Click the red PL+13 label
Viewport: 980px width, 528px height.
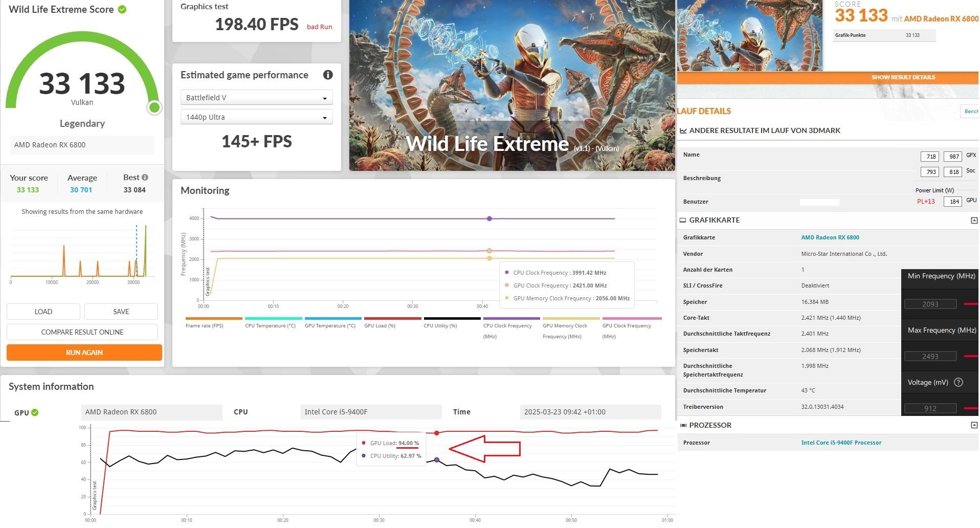(x=926, y=202)
